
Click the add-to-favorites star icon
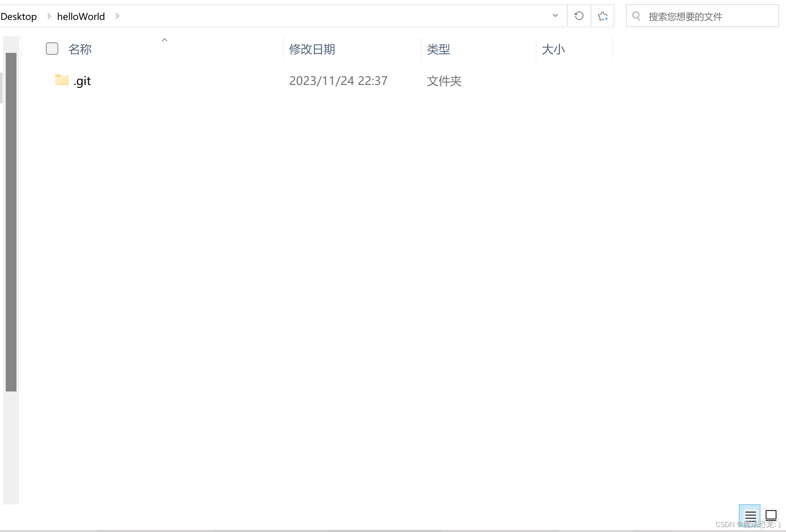pos(603,16)
